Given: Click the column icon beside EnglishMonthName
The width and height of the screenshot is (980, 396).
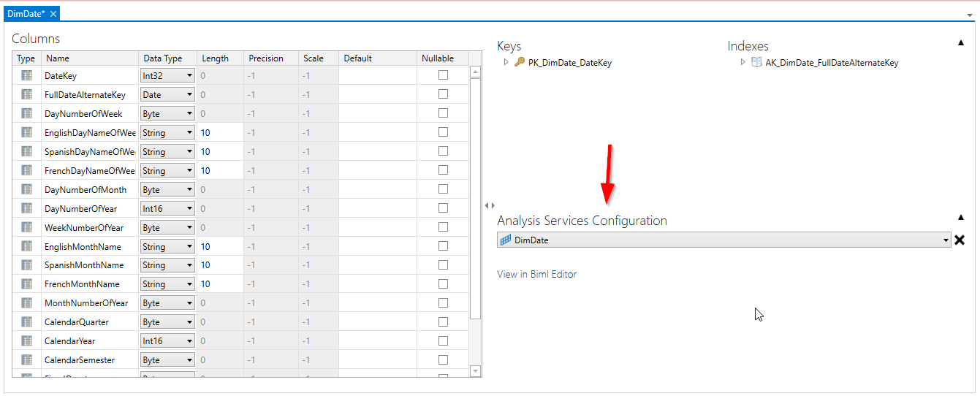Looking at the screenshot, I should click(26, 246).
